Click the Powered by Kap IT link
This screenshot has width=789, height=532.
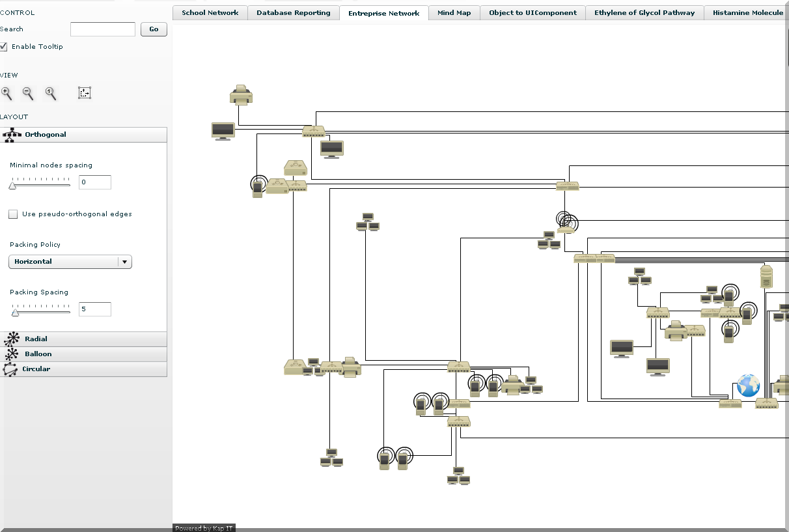coord(204,528)
